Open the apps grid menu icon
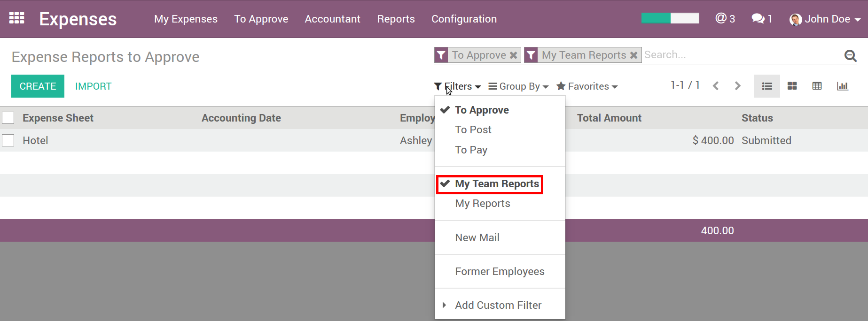 (x=17, y=18)
